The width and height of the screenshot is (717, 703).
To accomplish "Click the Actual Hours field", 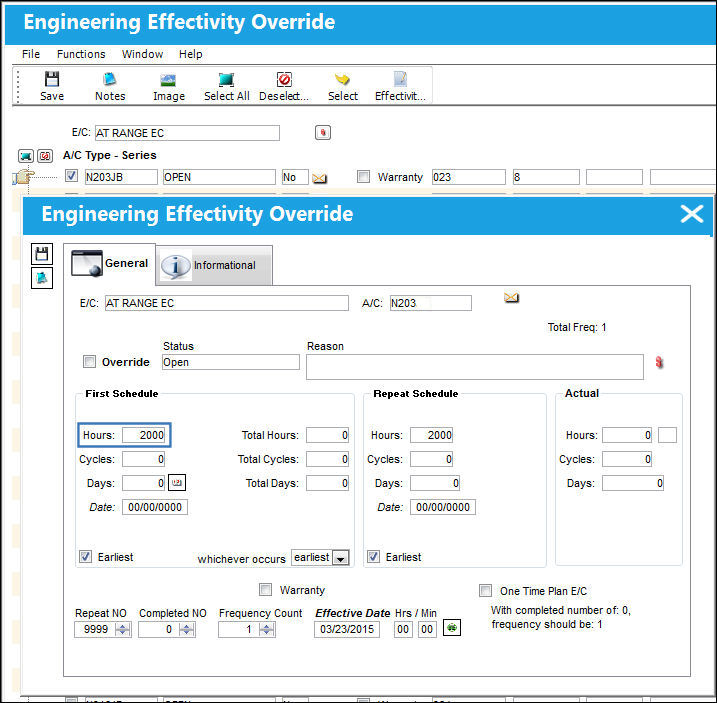I will pos(627,435).
